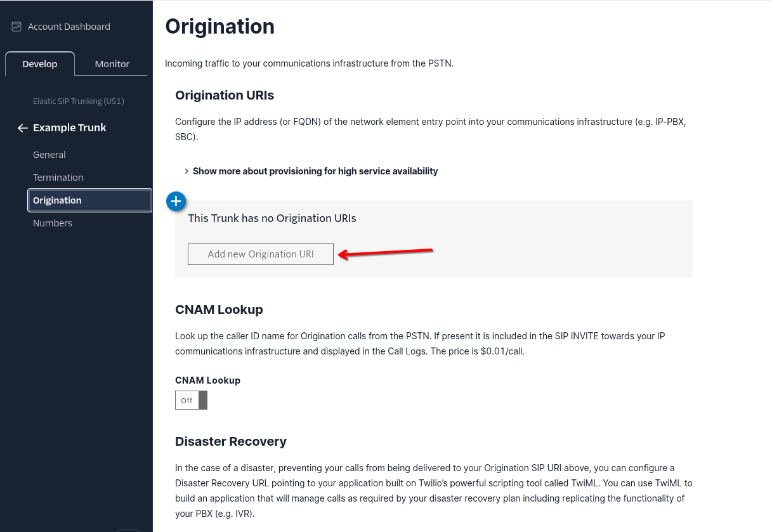The height and width of the screenshot is (532, 772).
Task: Expand the high service availability chevron
Action: 186,171
